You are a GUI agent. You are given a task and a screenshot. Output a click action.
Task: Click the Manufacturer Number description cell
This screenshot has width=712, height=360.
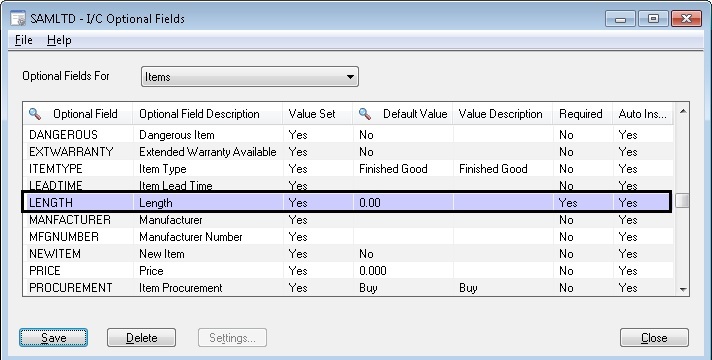(208, 237)
